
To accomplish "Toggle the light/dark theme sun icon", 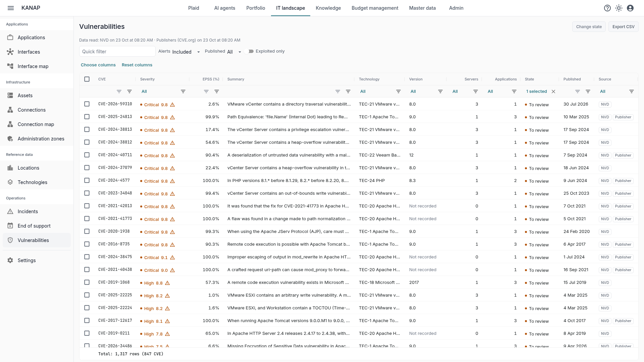I will 619,8.
